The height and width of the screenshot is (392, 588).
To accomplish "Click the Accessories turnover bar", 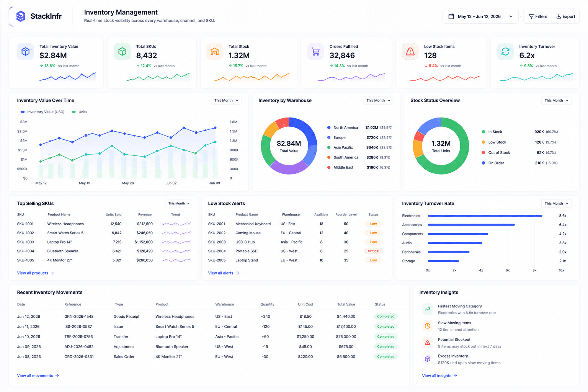I will coord(471,225).
